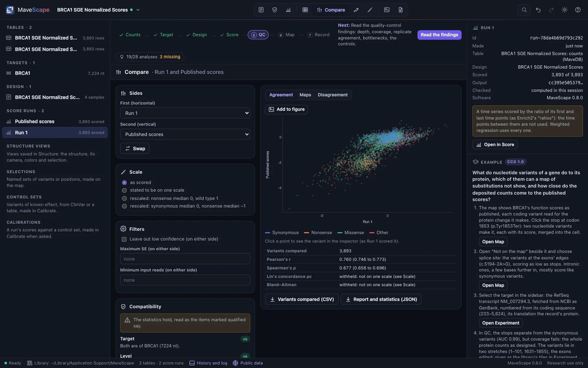Click the redo arrow icon

[x=551, y=10]
